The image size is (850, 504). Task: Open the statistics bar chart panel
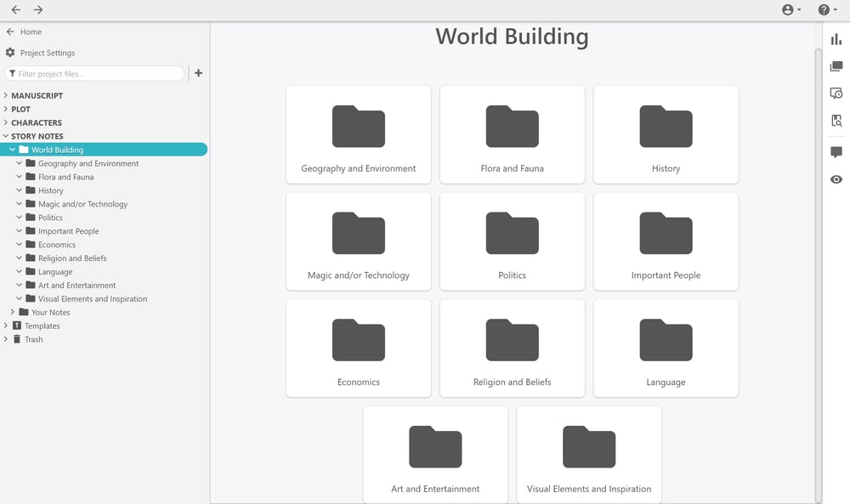[x=836, y=39]
